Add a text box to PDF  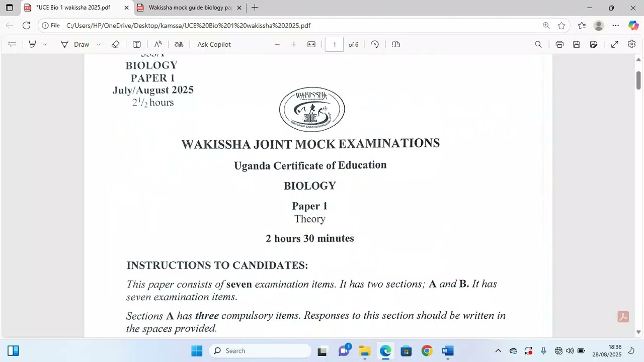pyautogui.click(x=136, y=44)
